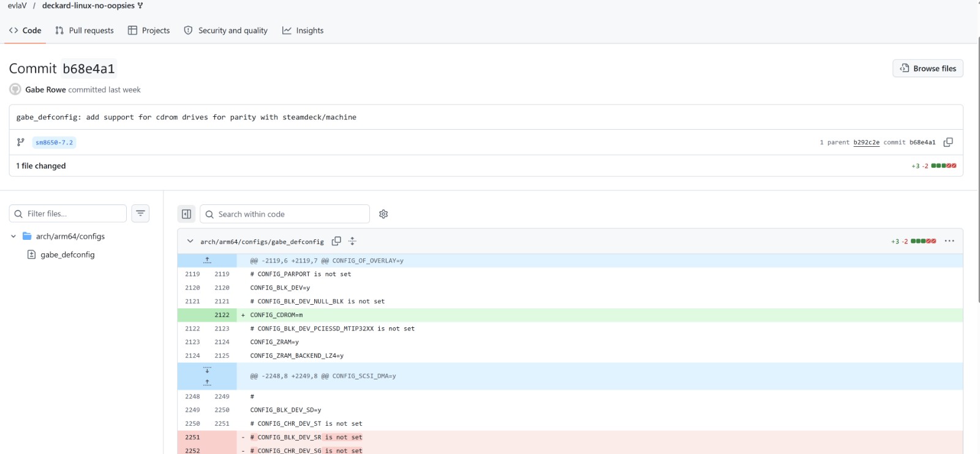Click new line number 2122
980x454 pixels.
pos(222,315)
